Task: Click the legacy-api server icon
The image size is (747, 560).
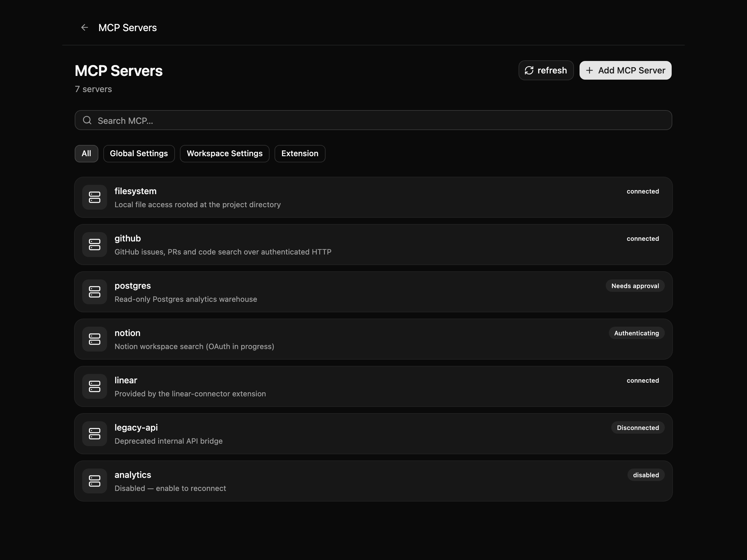Action: [95, 433]
